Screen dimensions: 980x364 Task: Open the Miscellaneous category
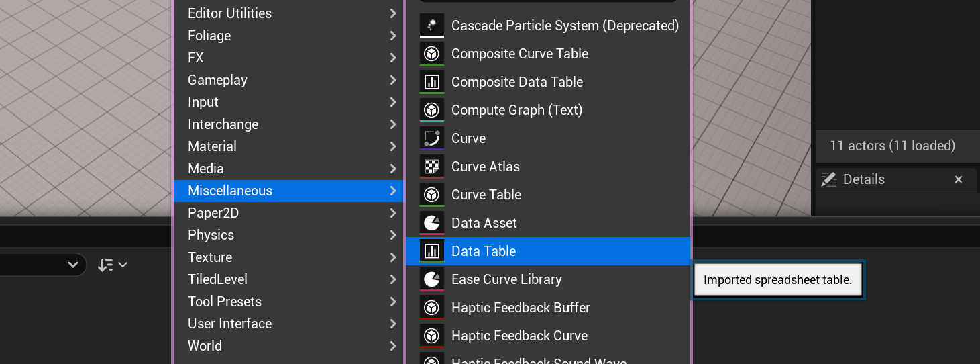[230, 191]
